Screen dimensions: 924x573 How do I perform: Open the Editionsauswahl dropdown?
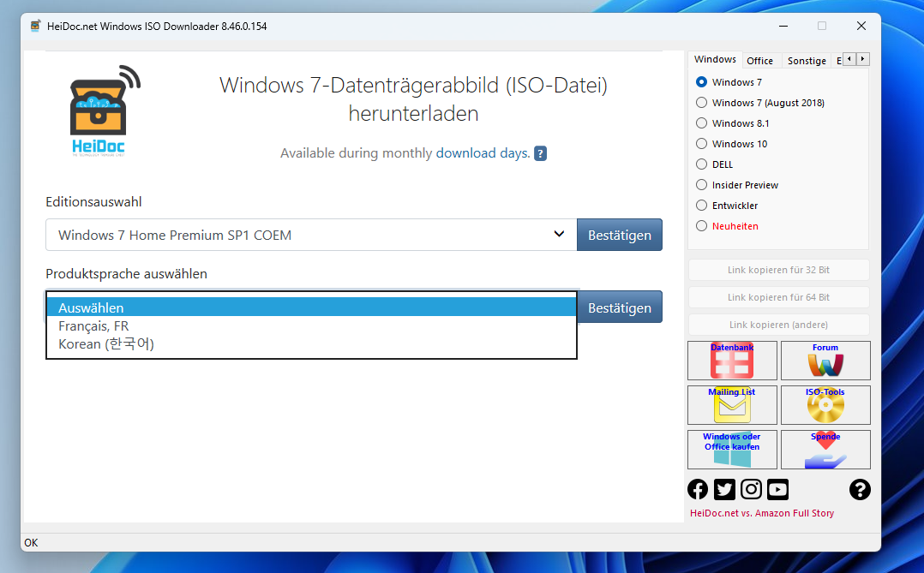point(311,235)
